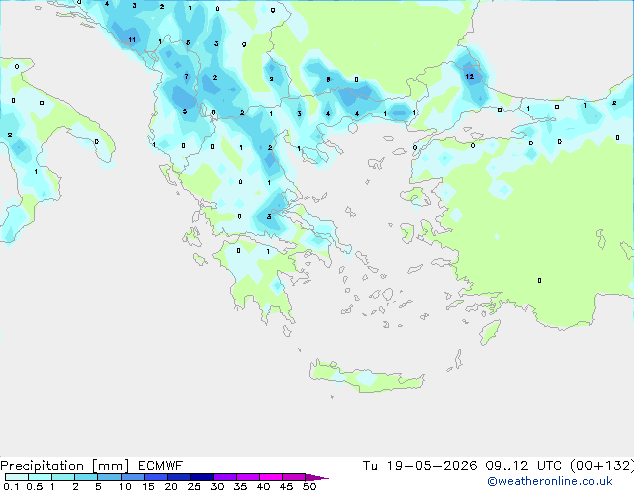Image resolution: width=634 pixels, height=490 pixels.
Task: Click the '12' precipitation value on map
Action: (x=469, y=76)
